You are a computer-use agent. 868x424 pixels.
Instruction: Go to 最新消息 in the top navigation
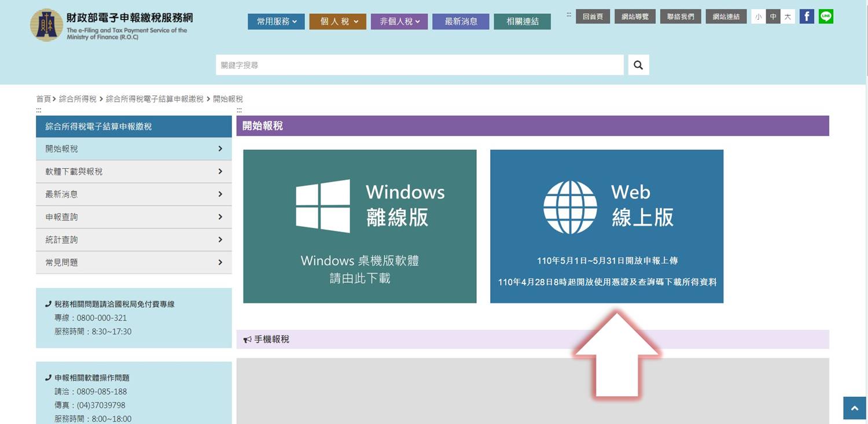pyautogui.click(x=461, y=21)
